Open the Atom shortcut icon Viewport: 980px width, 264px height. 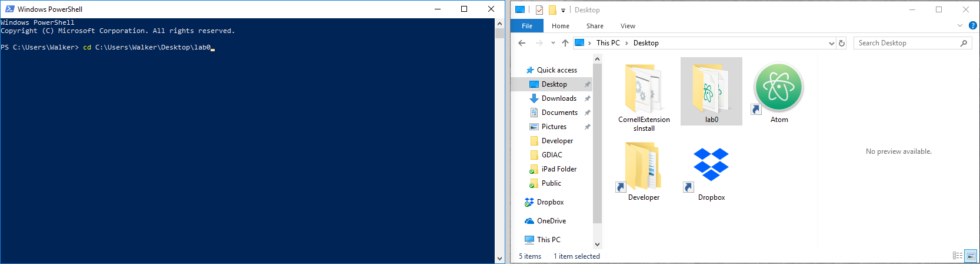tap(778, 88)
